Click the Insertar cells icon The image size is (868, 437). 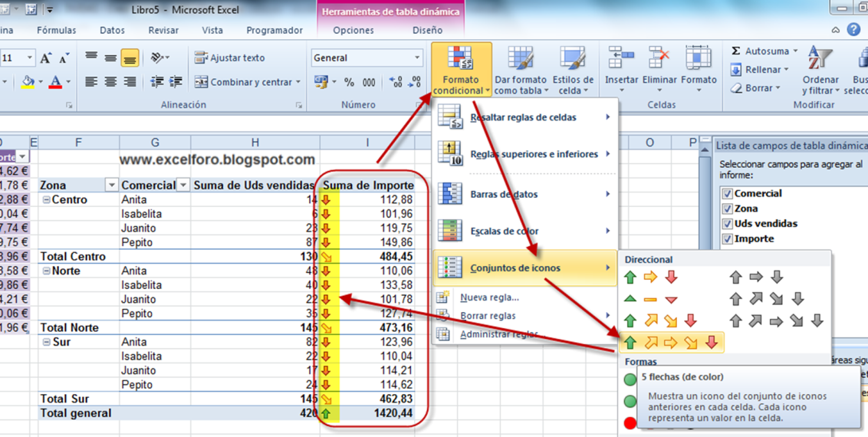621,58
